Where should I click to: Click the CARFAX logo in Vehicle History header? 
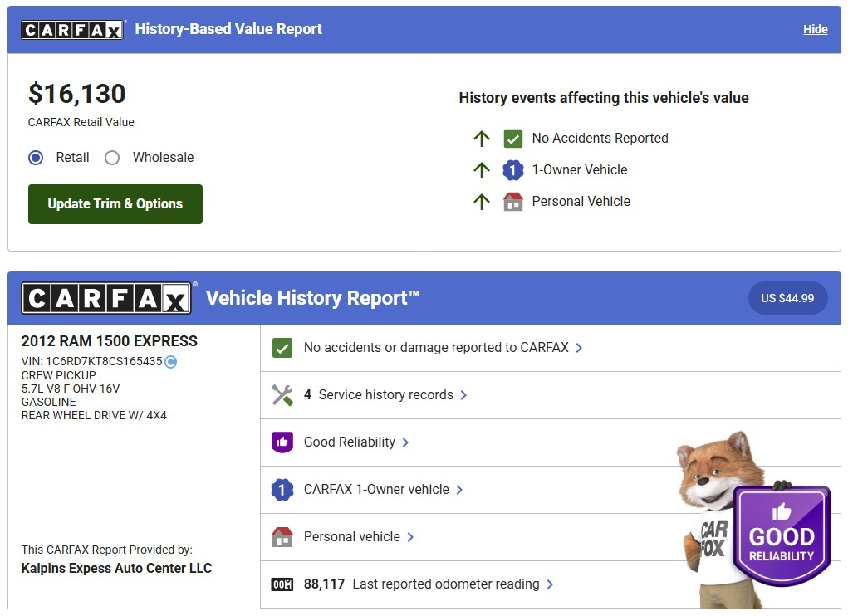(x=107, y=298)
